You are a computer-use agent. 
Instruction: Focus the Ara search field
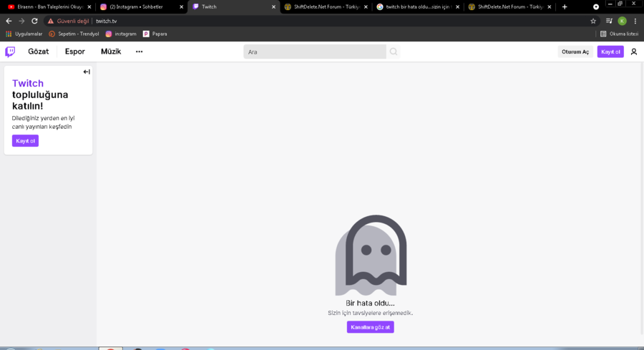click(x=315, y=52)
